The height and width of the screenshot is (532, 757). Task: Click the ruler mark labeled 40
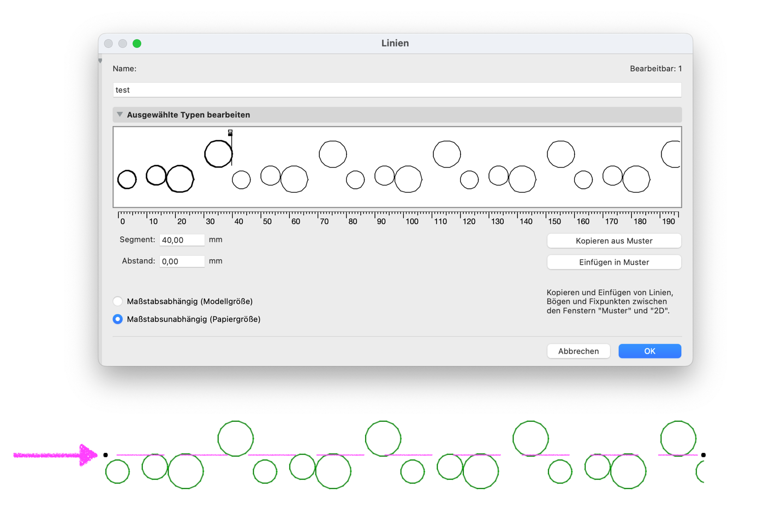(x=239, y=222)
